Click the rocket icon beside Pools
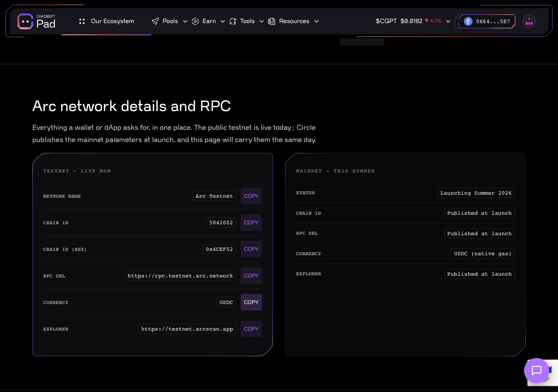Viewport: 558px width, 392px height. pyautogui.click(x=155, y=21)
